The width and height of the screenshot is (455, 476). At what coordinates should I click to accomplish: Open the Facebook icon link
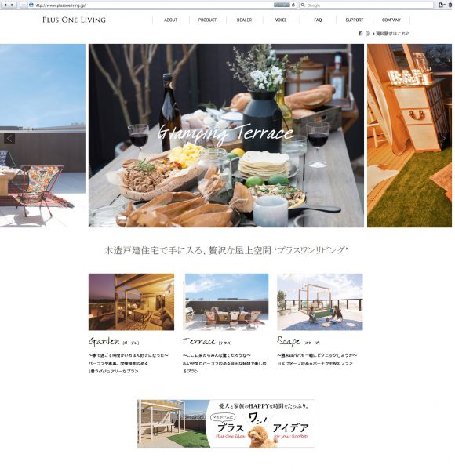[361, 34]
